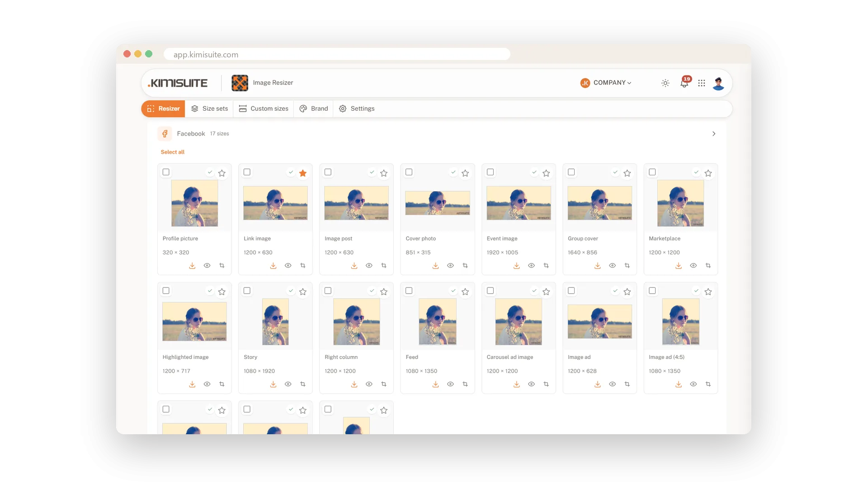The height and width of the screenshot is (488, 868).
Task: Favorite the Story size star
Action: (303, 292)
